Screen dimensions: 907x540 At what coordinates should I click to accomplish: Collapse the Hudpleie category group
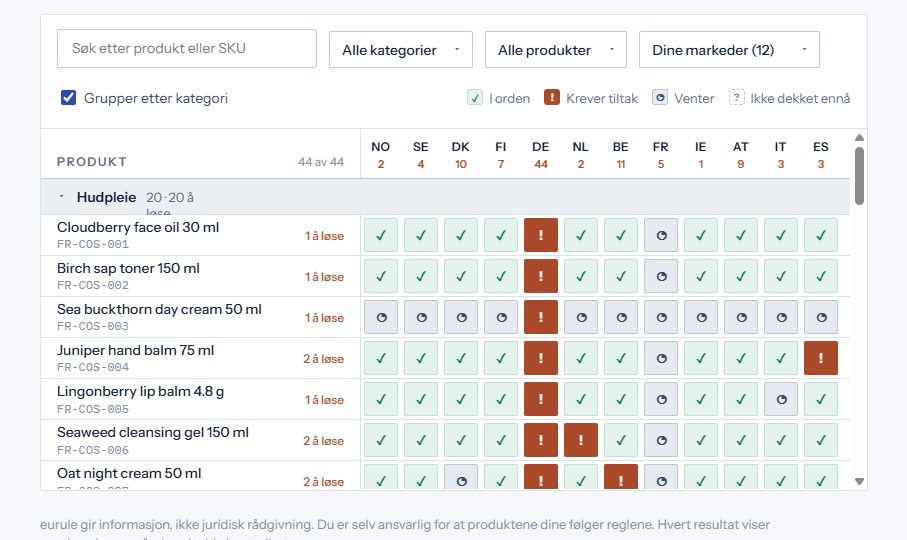click(x=61, y=197)
